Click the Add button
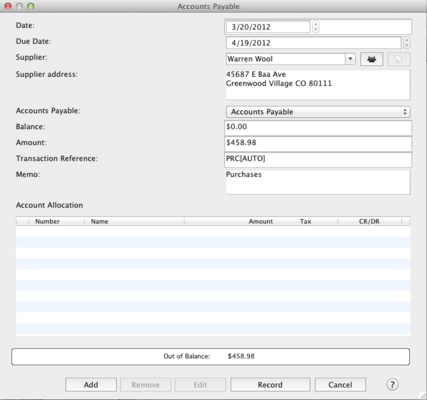Image resolution: width=427 pixels, height=400 pixels. (91, 385)
